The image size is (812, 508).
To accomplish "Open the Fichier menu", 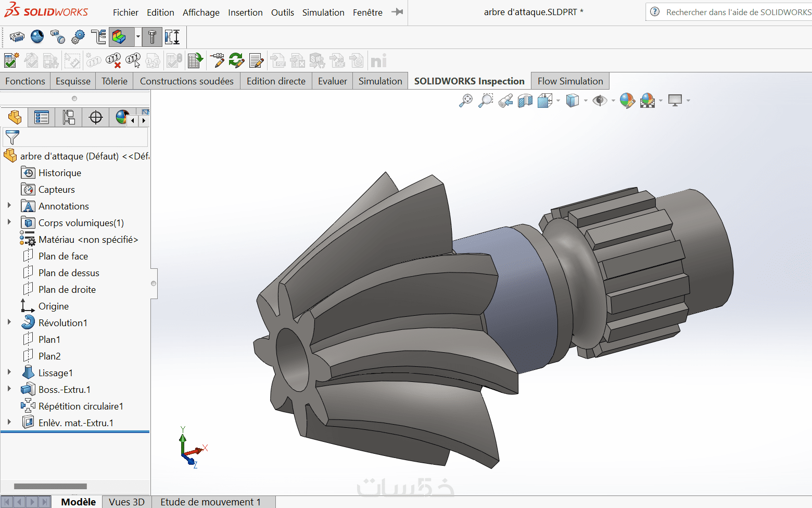I will (x=125, y=13).
